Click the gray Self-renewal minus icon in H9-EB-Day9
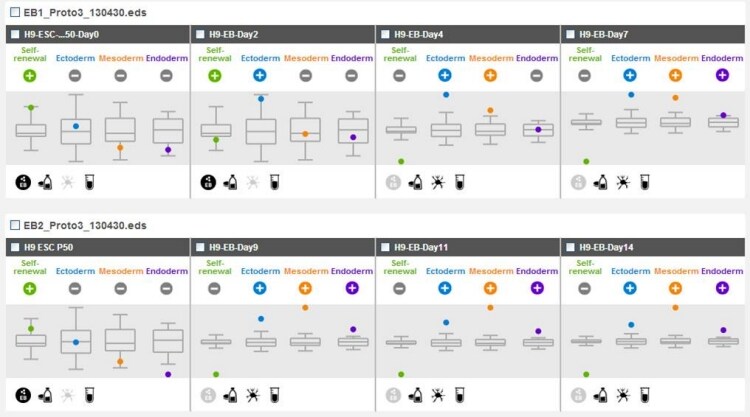This screenshot has width=750, height=417. pos(215,288)
